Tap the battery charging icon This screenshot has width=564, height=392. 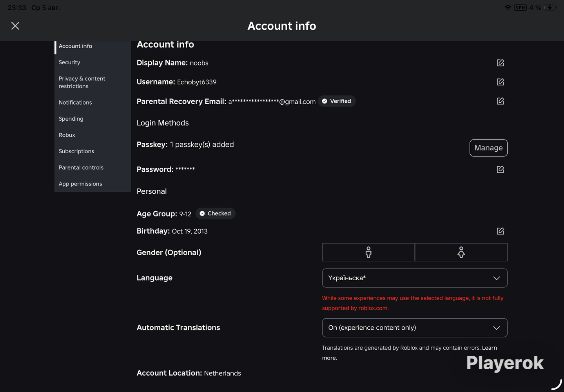pyautogui.click(x=550, y=7)
